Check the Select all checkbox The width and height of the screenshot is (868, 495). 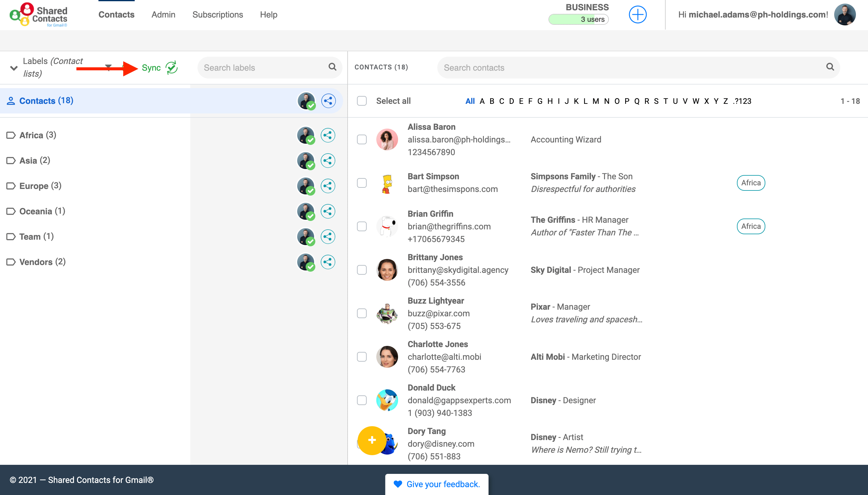pyautogui.click(x=362, y=101)
